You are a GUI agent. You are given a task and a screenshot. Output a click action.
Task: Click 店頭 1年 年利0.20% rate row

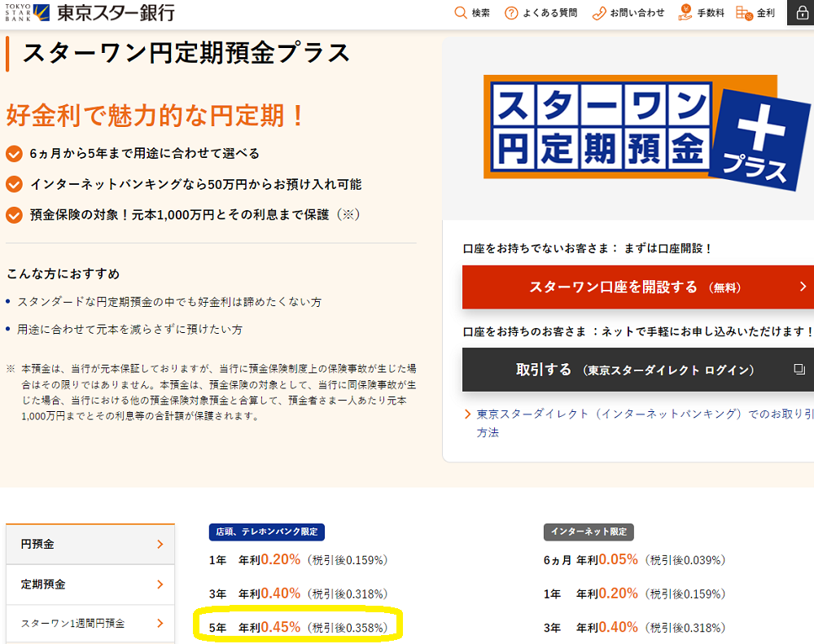[x=299, y=560]
